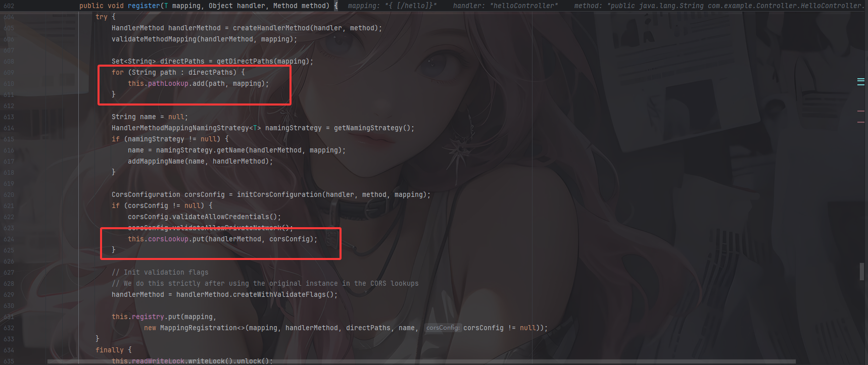Screen dimensions: 868x365
Task: Click the lower pink marker in the error stripe
Action: [x=860, y=122]
